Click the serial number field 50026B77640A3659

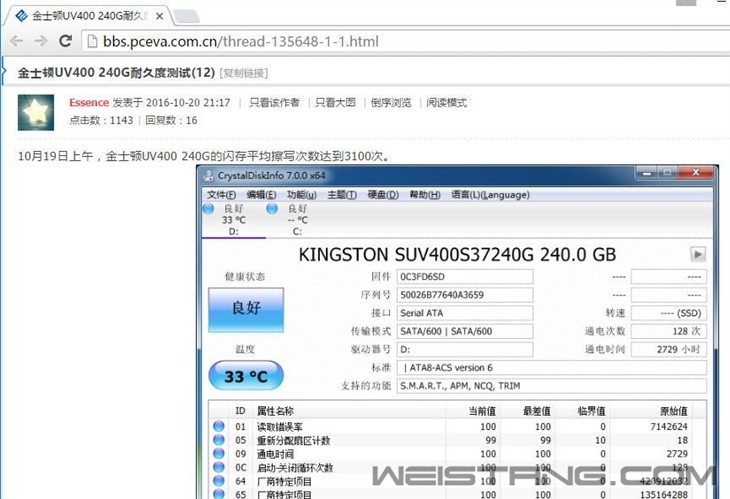465,295
